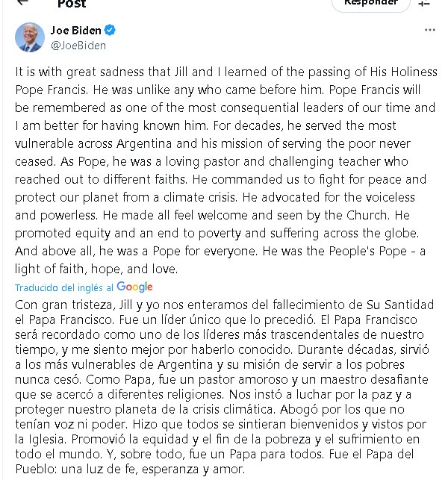
Task: Click the English paragraph about Pope Francis
Action: pos(226,170)
